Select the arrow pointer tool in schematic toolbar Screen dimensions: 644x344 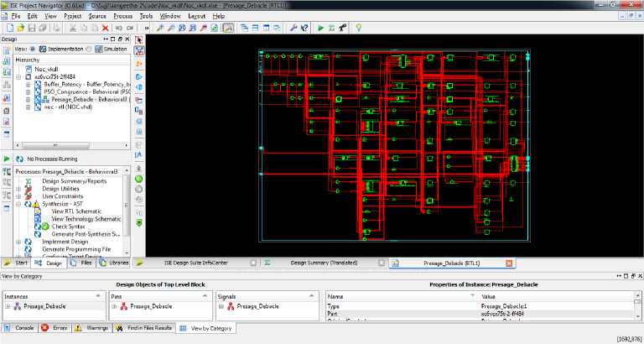[139, 39]
